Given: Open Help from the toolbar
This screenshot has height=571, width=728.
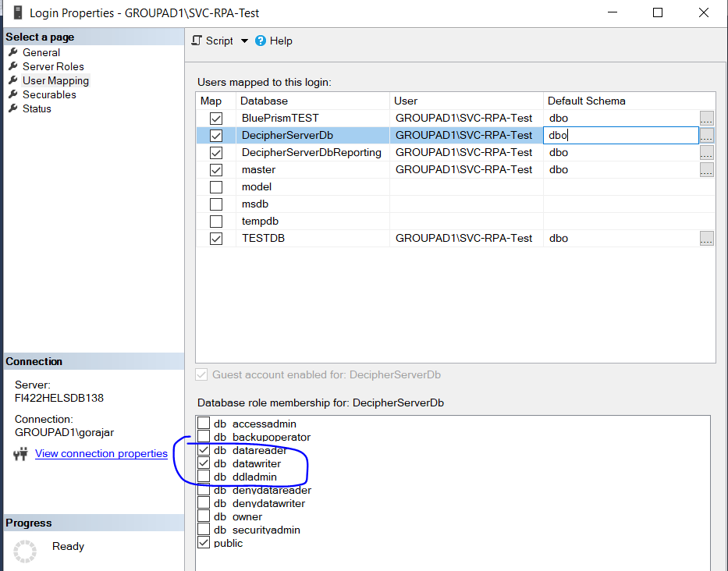Looking at the screenshot, I should pos(281,41).
